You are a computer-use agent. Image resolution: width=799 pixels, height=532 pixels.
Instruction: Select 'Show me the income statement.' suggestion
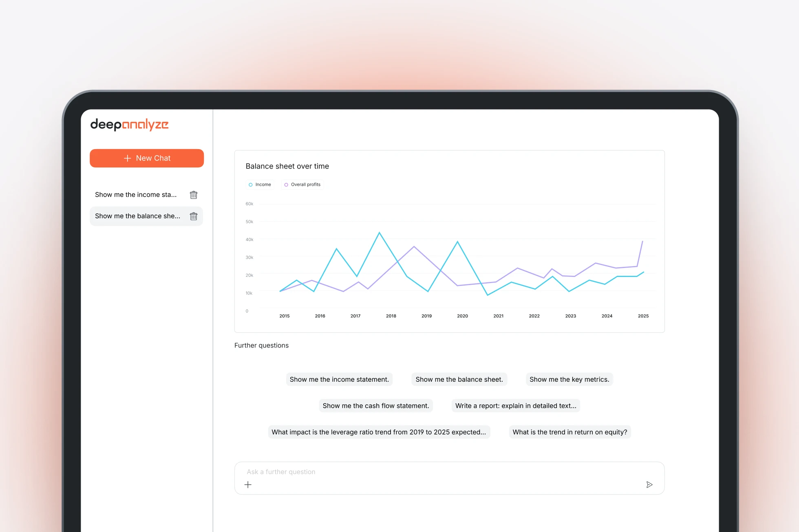339,379
